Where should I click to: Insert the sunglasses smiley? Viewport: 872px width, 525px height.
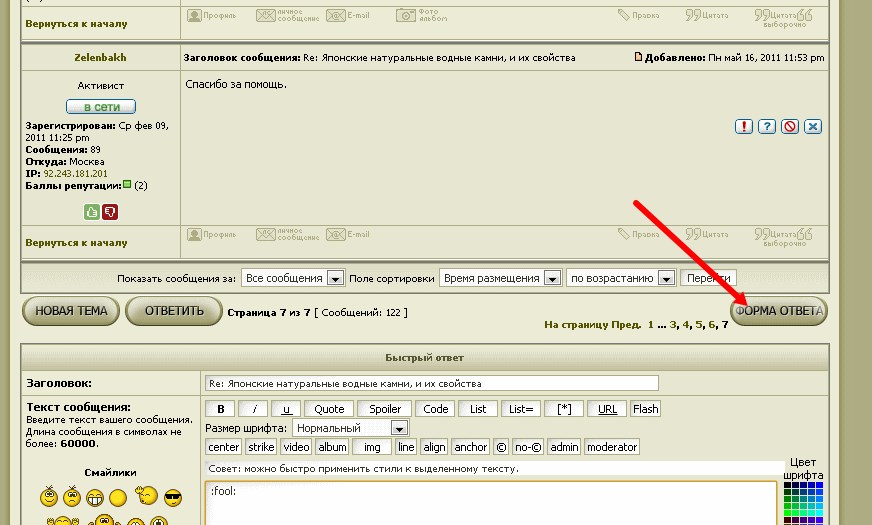pos(172,497)
